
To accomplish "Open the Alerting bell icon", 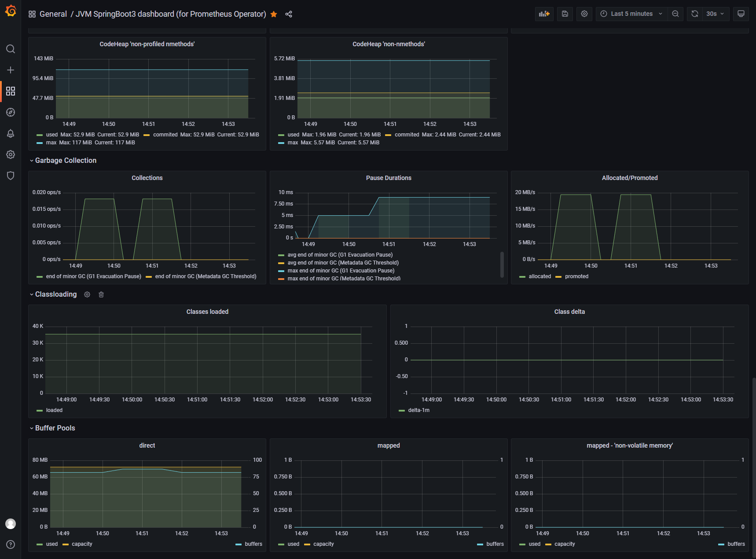I will coord(11,133).
